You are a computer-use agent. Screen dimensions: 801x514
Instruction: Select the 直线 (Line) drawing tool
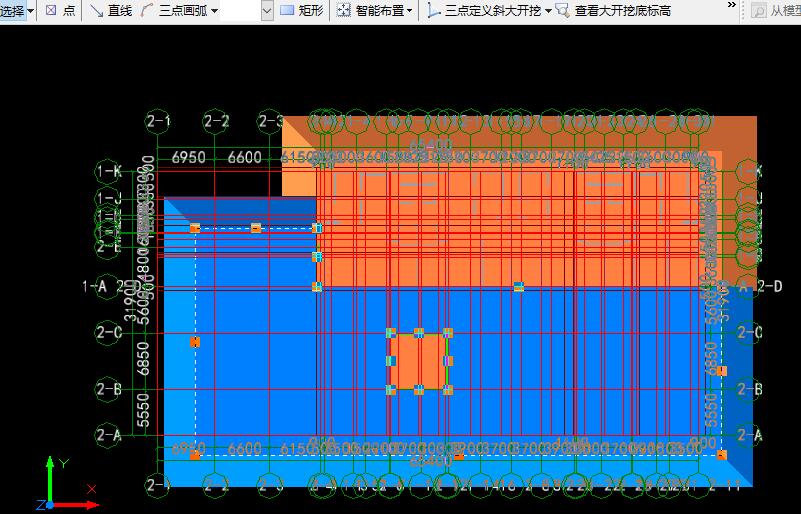click(111, 10)
